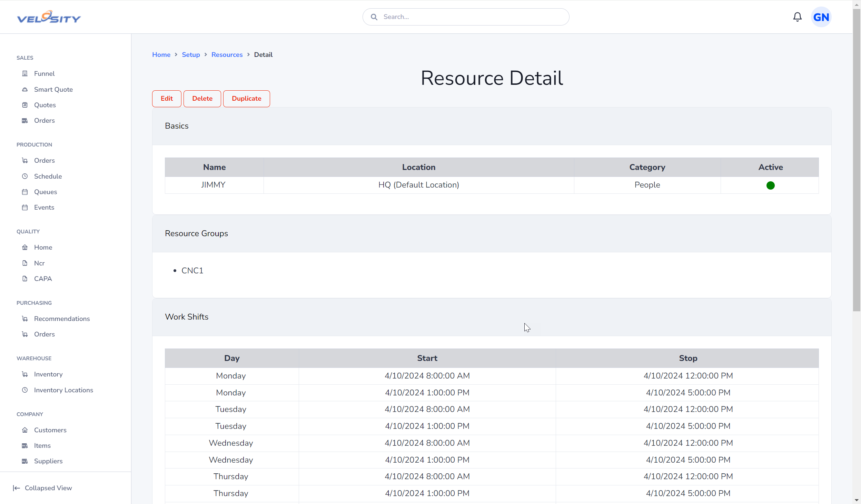This screenshot has height=504, width=861.
Task: Click the Velocity logo
Action: point(49,17)
